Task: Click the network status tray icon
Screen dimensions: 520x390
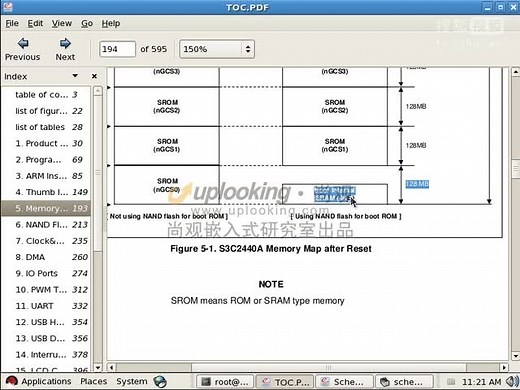Action: coord(451,381)
